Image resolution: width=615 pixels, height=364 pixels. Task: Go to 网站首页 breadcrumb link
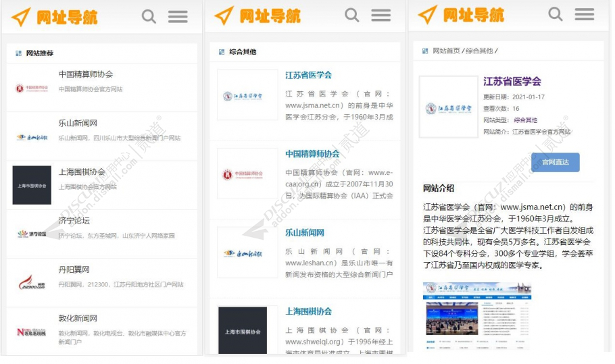point(446,51)
